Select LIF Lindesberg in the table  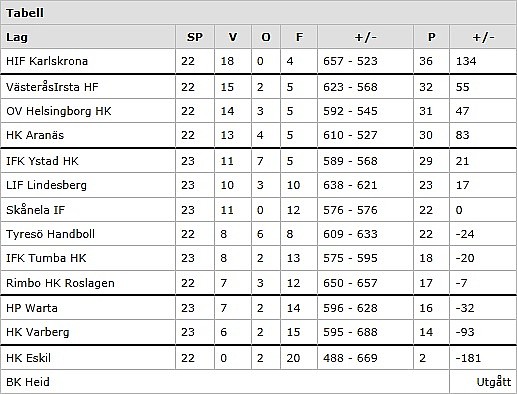coord(46,185)
